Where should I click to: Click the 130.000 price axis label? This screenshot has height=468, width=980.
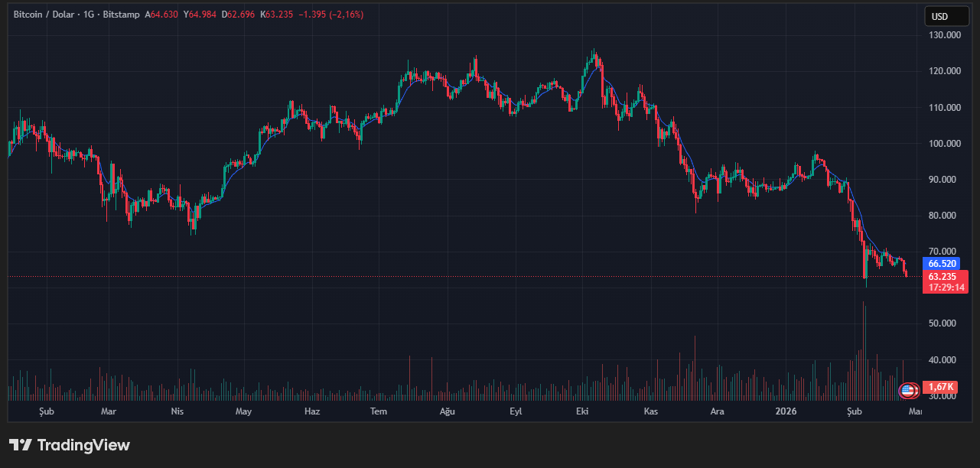click(943, 35)
